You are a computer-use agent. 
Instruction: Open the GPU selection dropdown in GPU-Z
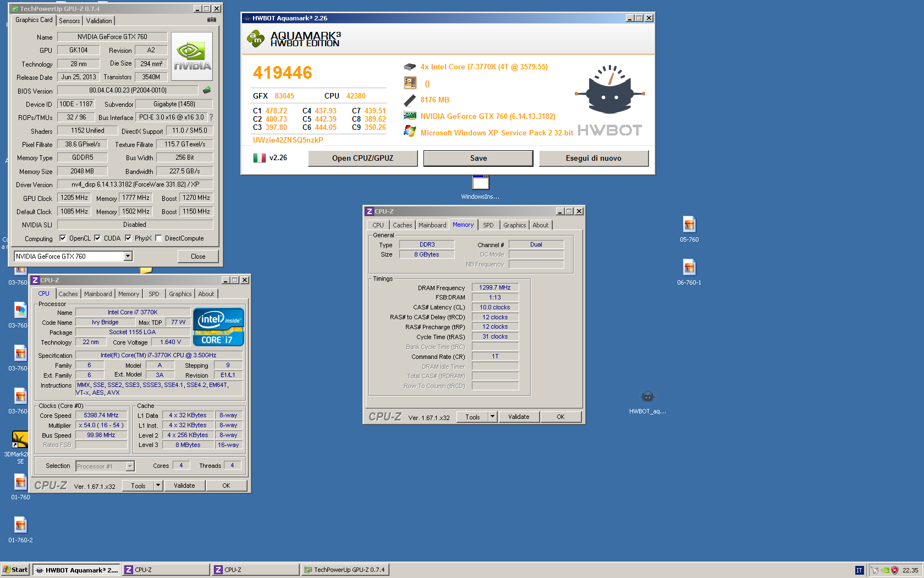128,257
